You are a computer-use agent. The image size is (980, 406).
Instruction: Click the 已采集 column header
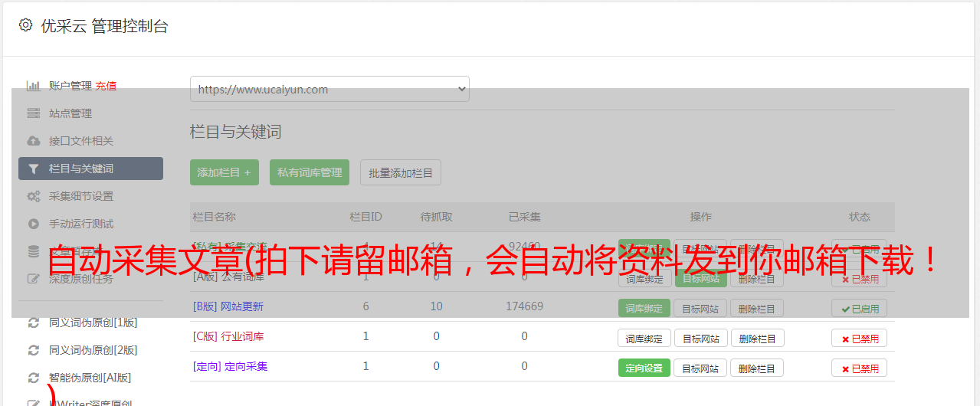click(x=524, y=217)
